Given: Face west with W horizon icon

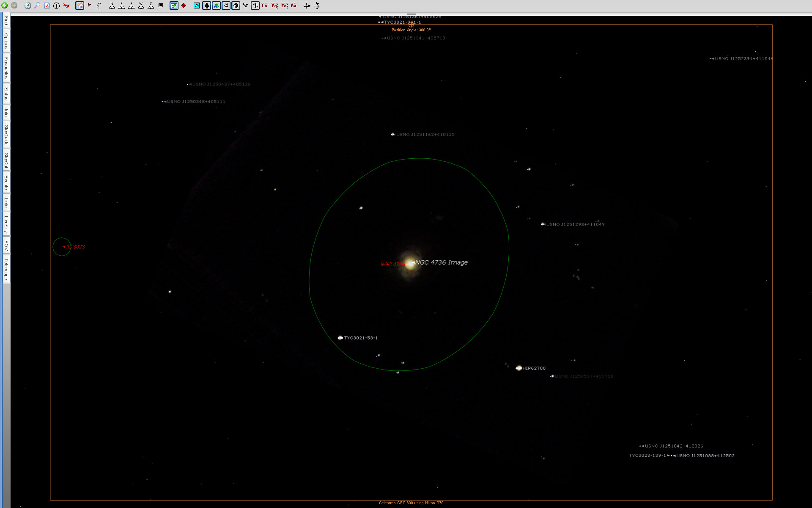Looking at the screenshot, I should 141,6.
